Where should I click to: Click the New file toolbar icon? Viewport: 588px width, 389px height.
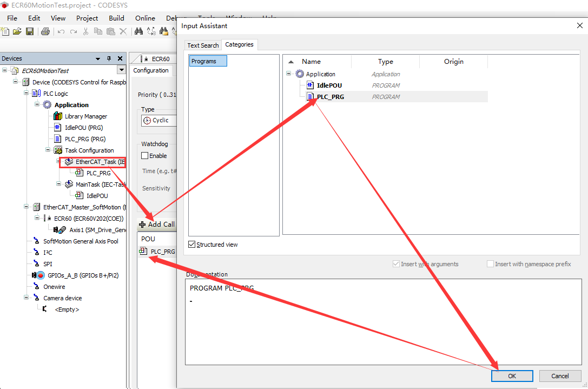pyautogui.click(x=5, y=31)
